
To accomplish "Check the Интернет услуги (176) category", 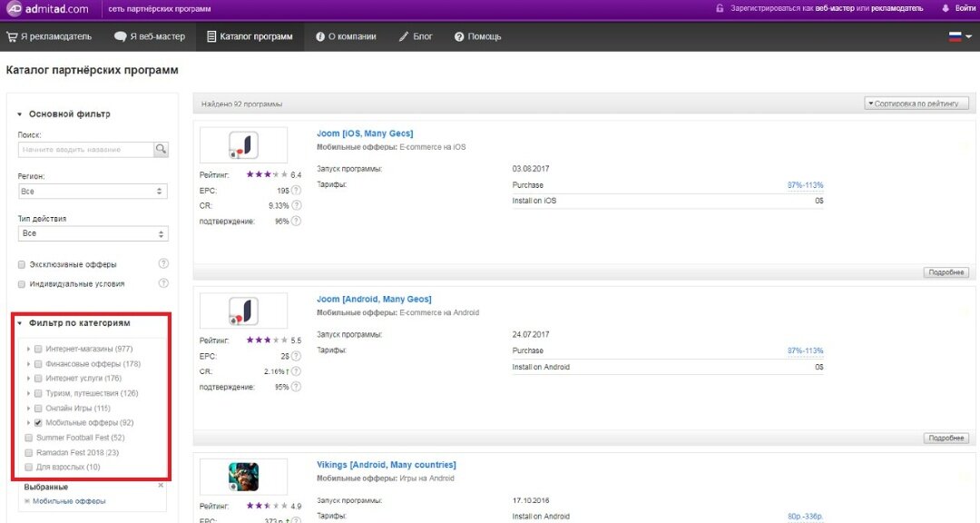I will coord(38,379).
